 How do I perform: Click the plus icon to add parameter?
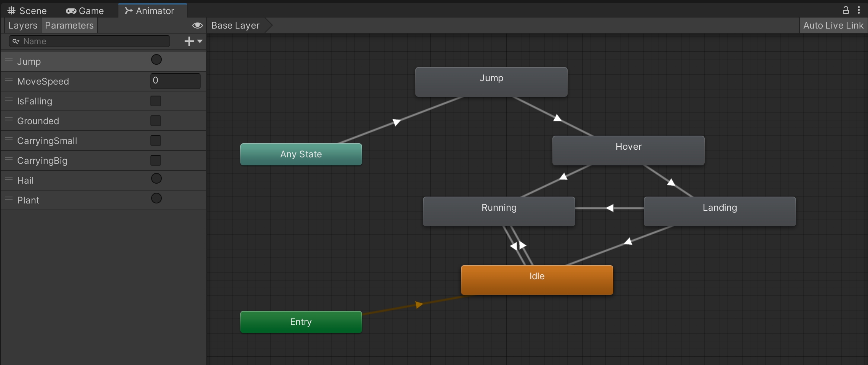click(x=189, y=41)
